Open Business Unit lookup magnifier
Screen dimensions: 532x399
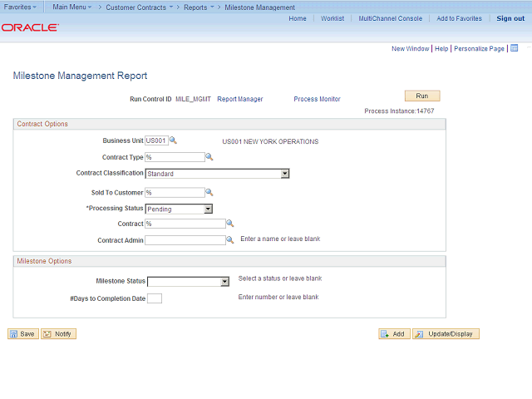(173, 140)
